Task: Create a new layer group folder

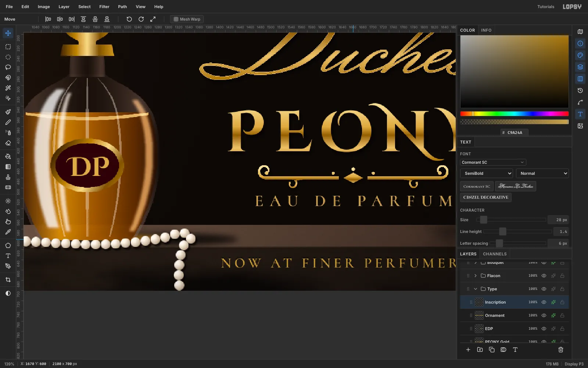Action: (x=480, y=350)
